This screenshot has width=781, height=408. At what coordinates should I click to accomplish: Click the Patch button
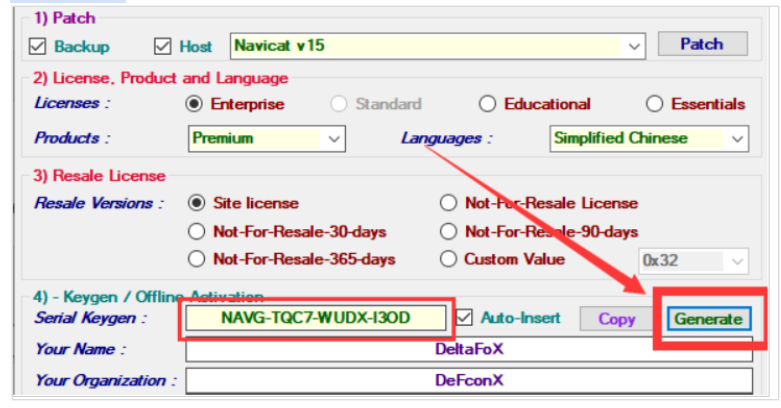click(702, 44)
